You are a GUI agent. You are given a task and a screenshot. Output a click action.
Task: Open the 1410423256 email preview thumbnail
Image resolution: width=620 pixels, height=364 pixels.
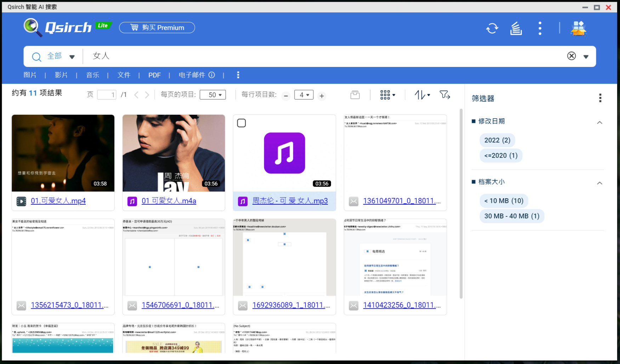(395, 257)
